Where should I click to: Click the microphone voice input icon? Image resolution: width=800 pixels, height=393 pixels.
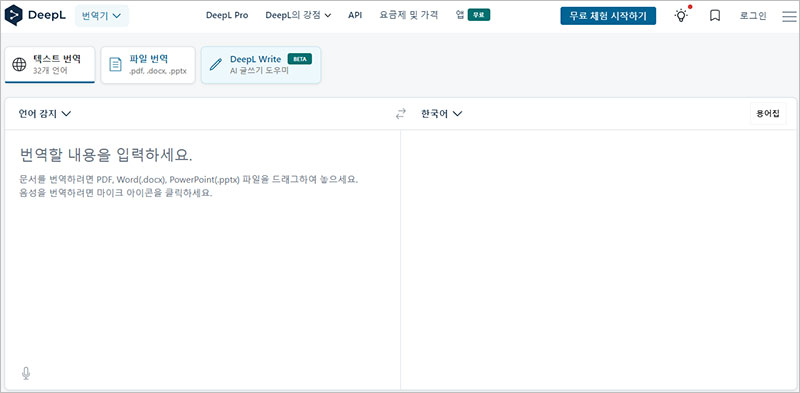[x=26, y=374]
